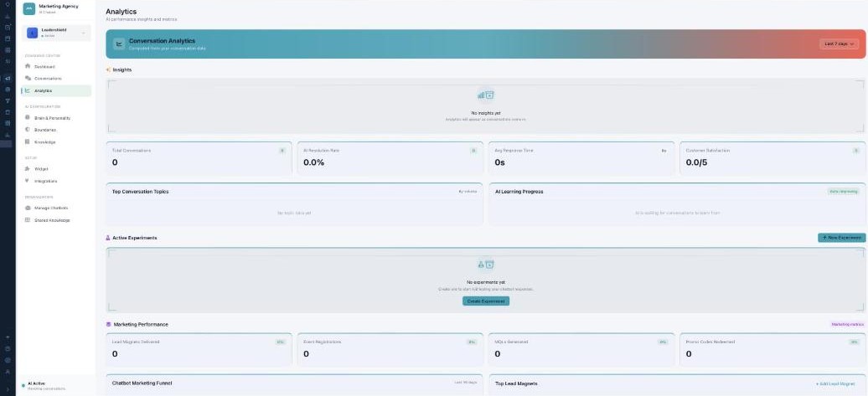Click the 'No experiments yet' text
The height and width of the screenshot is (396, 868).
[x=485, y=282]
